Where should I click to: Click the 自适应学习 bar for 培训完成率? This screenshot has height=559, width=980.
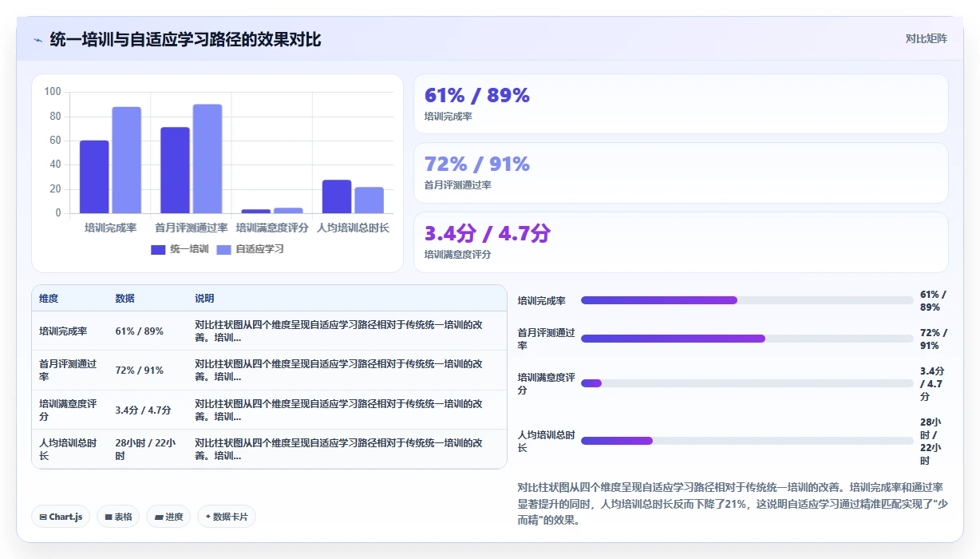point(126,161)
